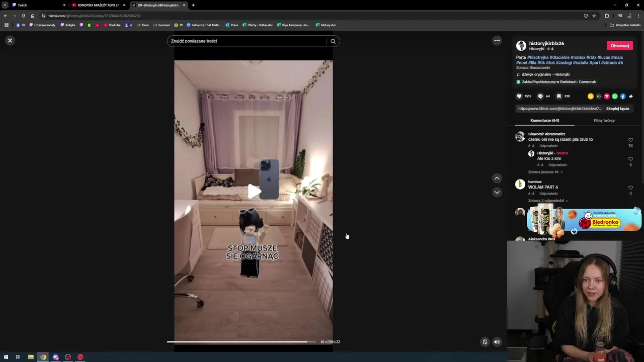Expand 'Zobacz jeszcze 14' replies
Image resolution: width=644 pixels, height=362 pixels.
(x=545, y=172)
